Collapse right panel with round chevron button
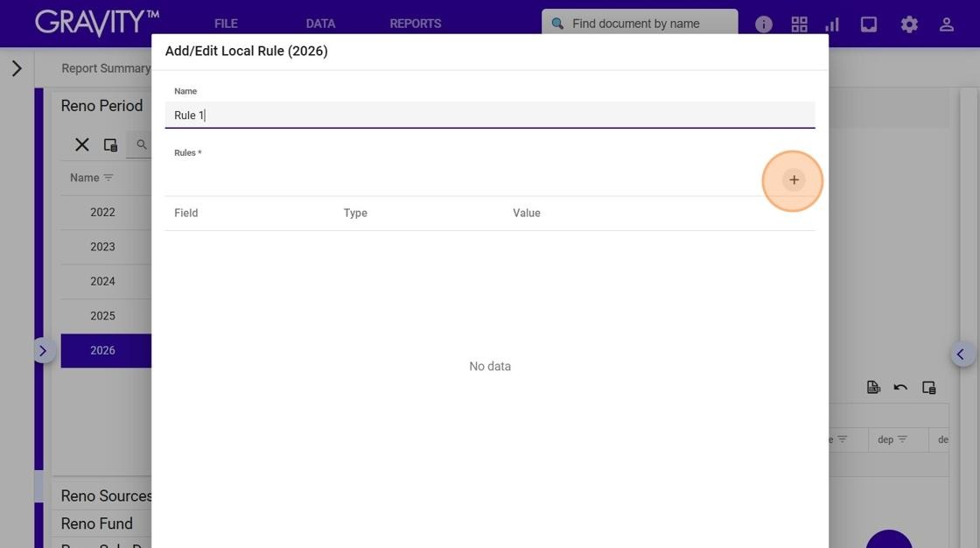 (961, 354)
